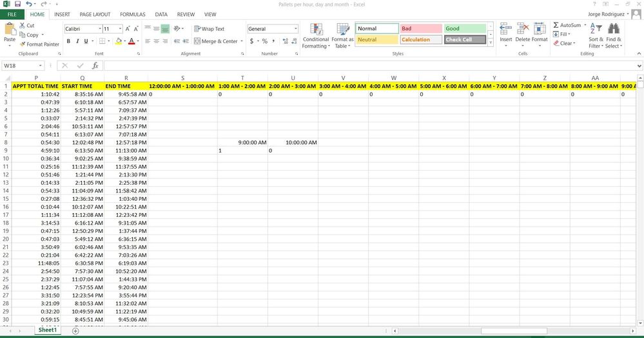The width and height of the screenshot is (644, 338).
Task: Click the Paste clipboard icon
Action: 10,30
